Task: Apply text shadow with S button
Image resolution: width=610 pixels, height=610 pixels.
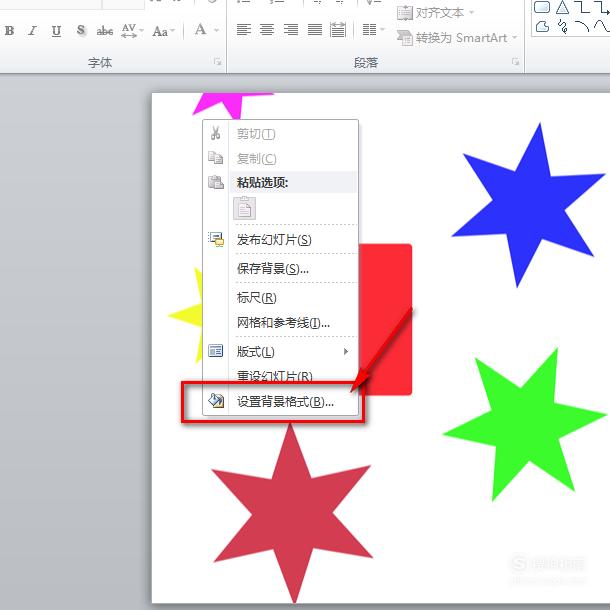Action: pyautogui.click(x=81, y=30)
